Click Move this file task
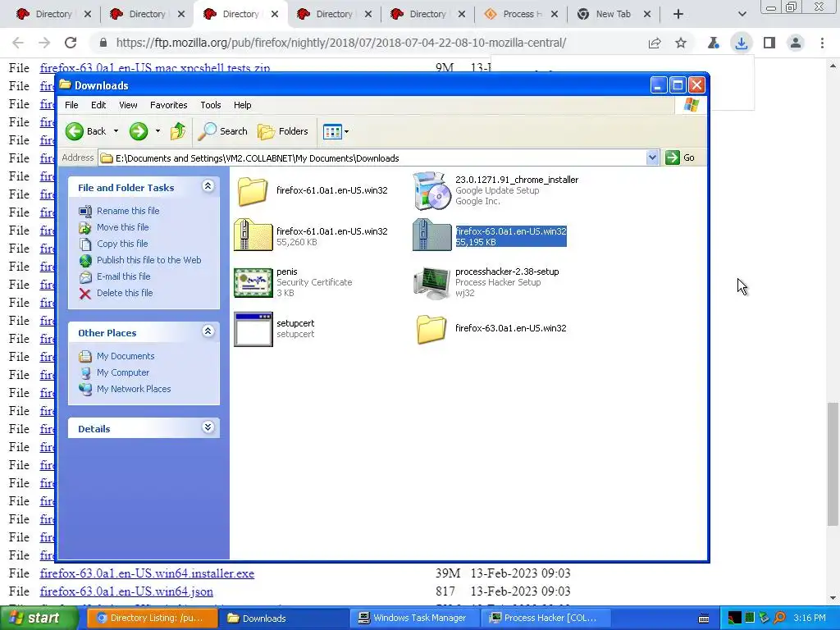Screen dimensions: 840x630 click(x=123, y=227)
